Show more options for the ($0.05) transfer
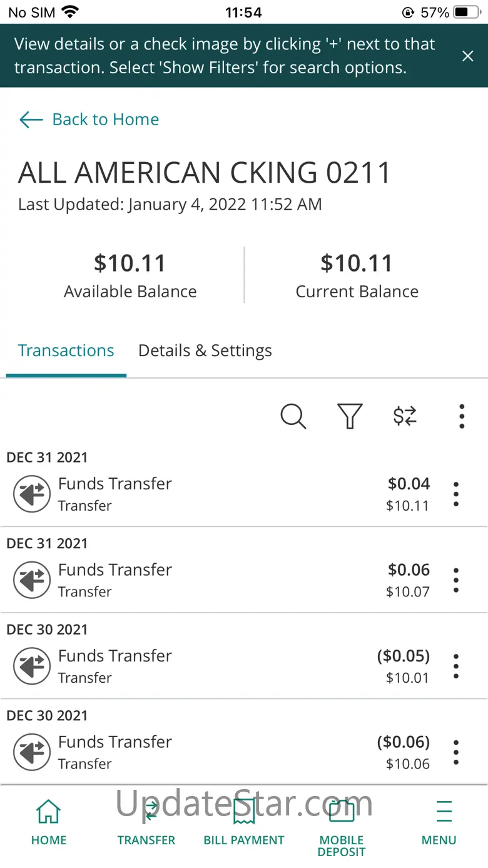Image resolution: width=488 pixels, height=868 pixels. (x=456, y=666)
